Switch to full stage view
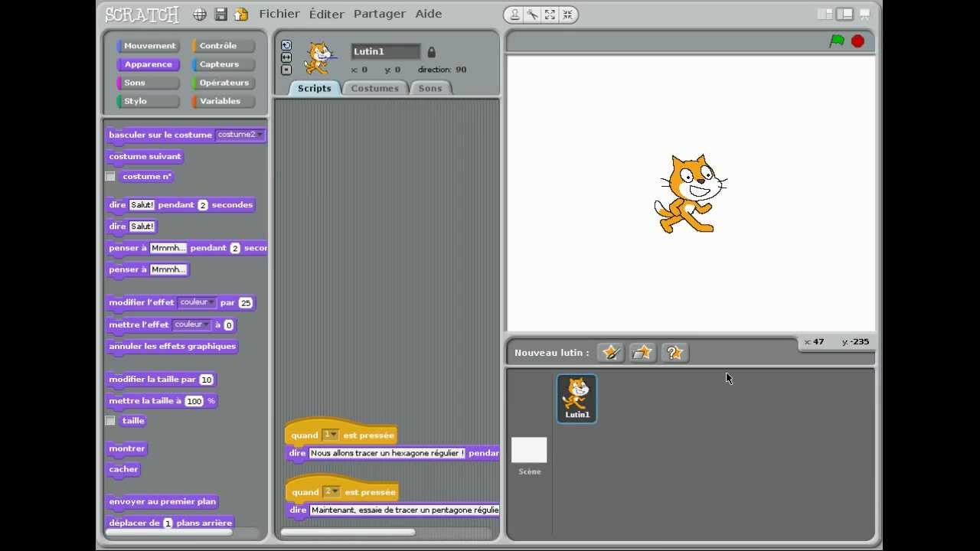This screenshot has height=551, width=980. point(844,14)
